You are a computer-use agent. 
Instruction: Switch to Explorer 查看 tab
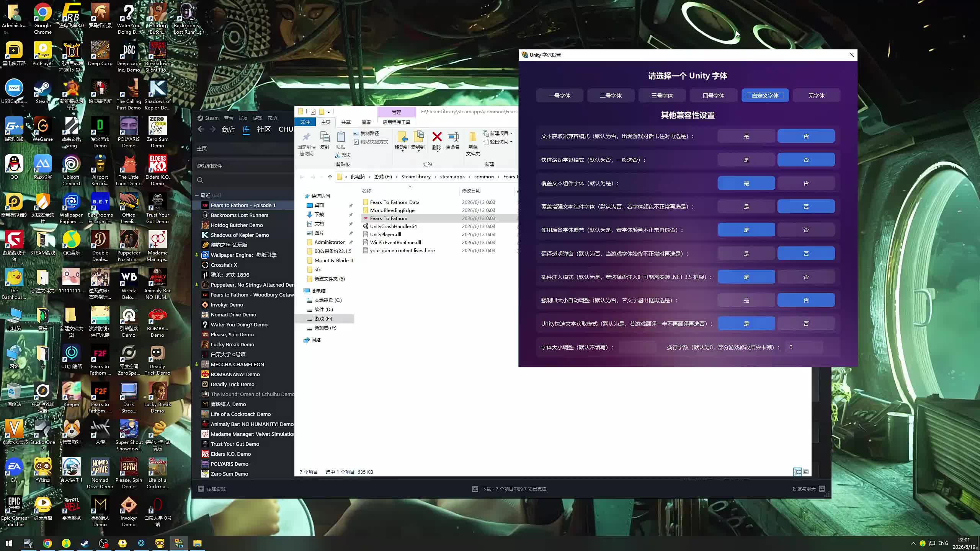[366, 122]
